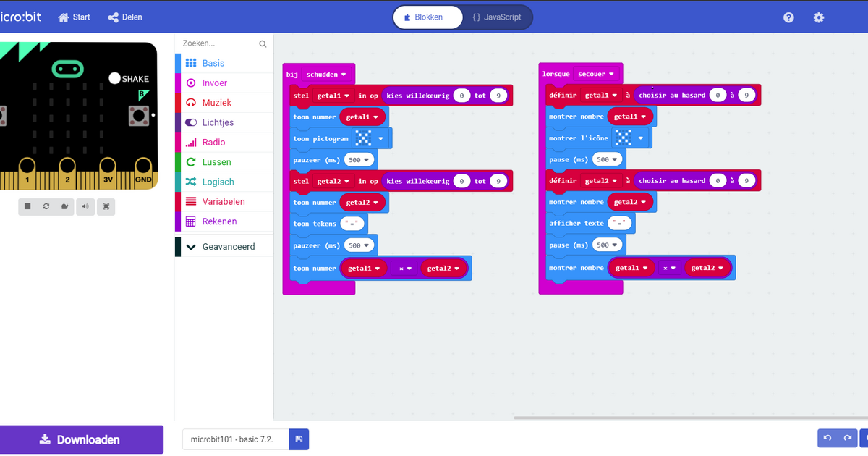Restart the micro:bit simulator
The image size is (868, 456).
pyautogui.click(x=46, y=206)
